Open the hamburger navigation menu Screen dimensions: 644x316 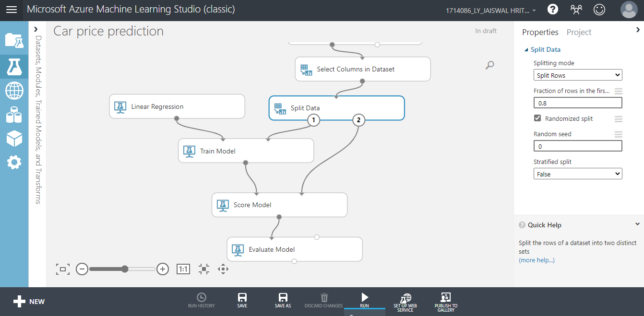point(12,10)
